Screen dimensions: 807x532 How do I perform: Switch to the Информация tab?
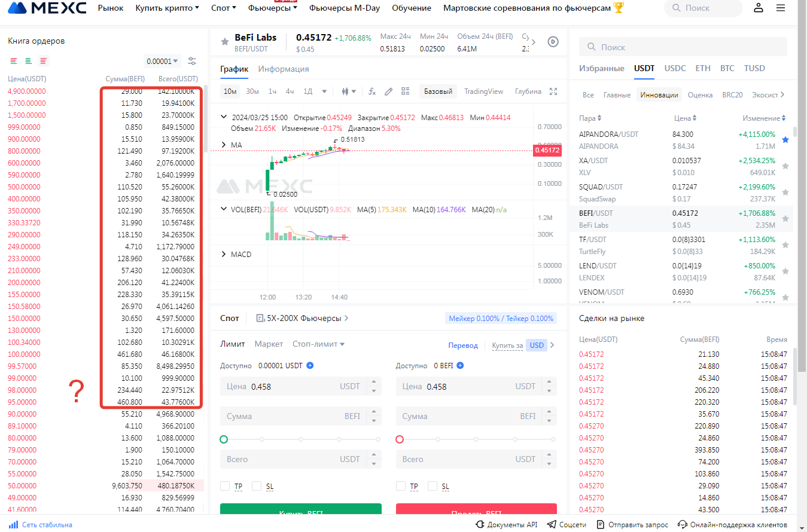284,69
